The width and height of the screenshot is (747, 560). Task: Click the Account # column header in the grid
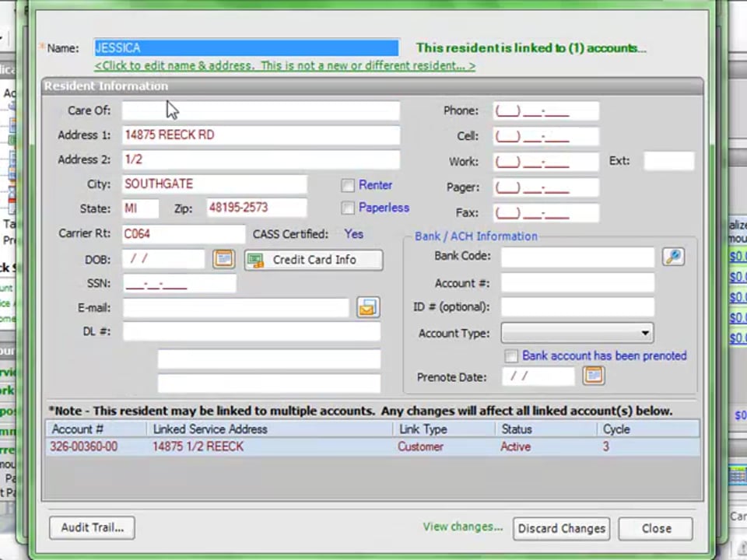pos(96,429)
